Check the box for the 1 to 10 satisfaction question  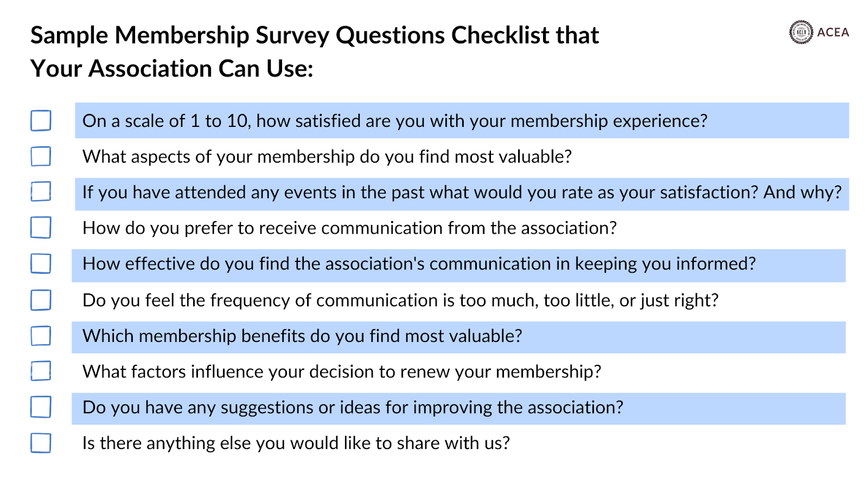click(41, 120)
